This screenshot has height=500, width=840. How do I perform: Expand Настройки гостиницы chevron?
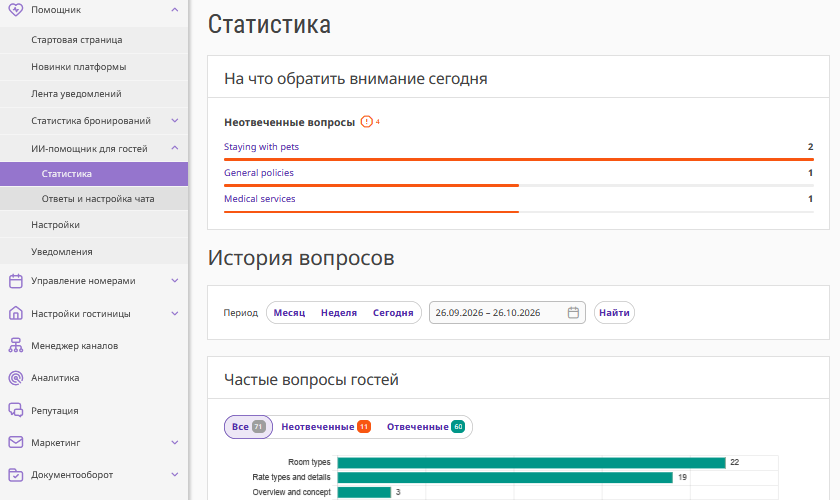[175, 314]
